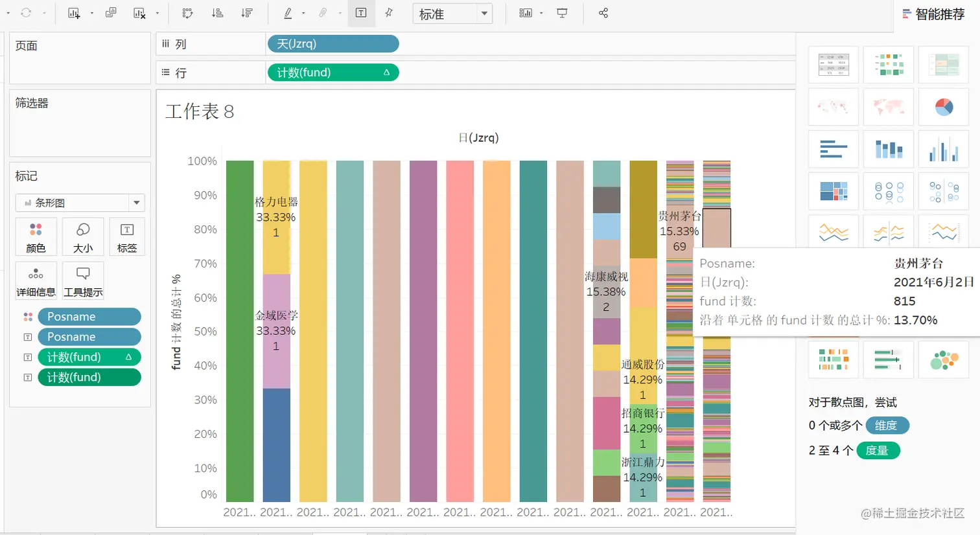Click the 计数(fund) pill with delta in marks
Image resolution: width=980 pixels, height=535 pixels.
click(89, 357)
